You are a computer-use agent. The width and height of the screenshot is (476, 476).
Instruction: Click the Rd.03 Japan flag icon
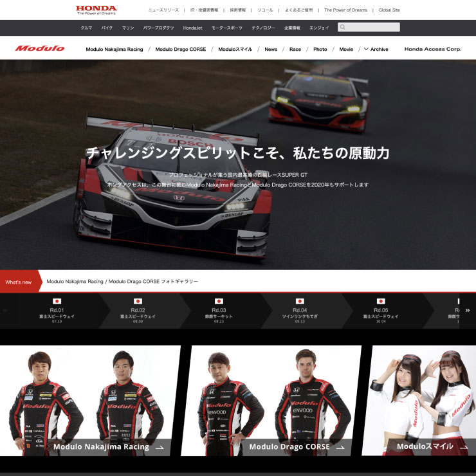(219, 301)
